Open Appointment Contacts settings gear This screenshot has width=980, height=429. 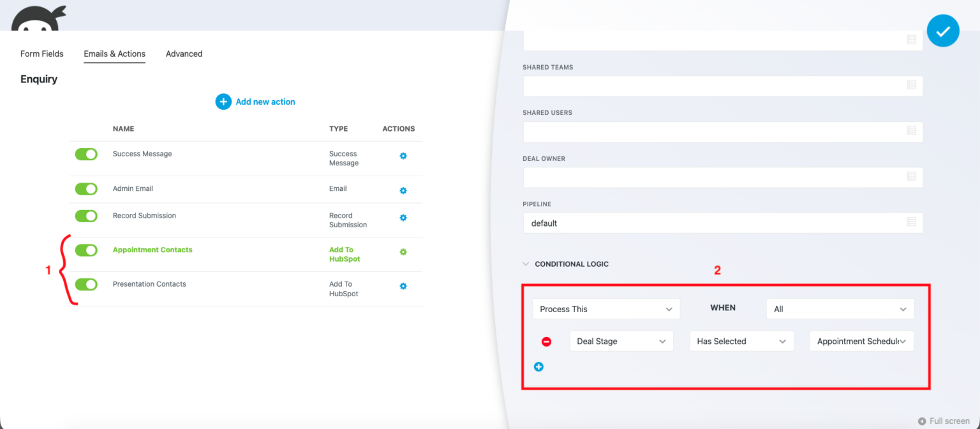(403, 252)
